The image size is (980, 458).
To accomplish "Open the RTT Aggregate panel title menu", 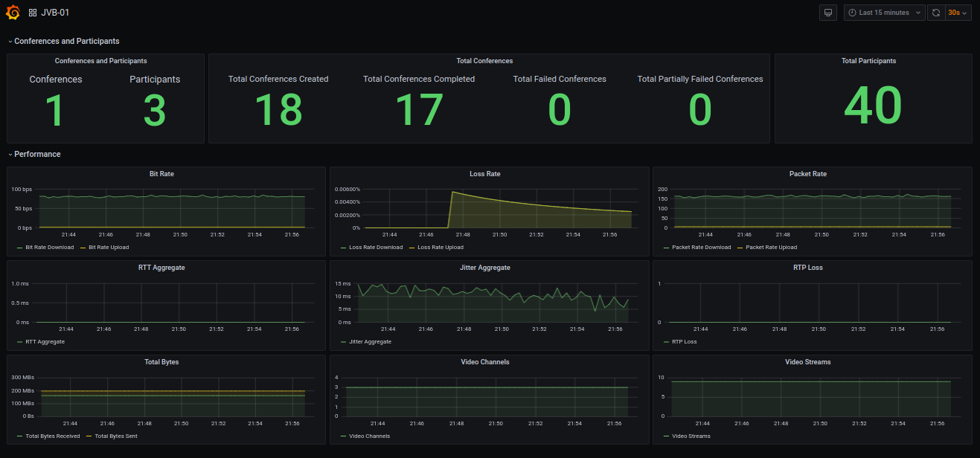I will point(161,268).
